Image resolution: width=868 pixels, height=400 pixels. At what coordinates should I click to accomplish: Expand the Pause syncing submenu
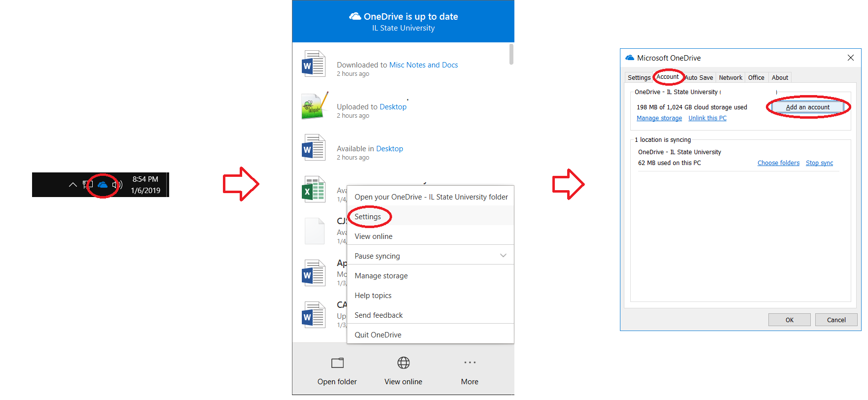(431, 256)
